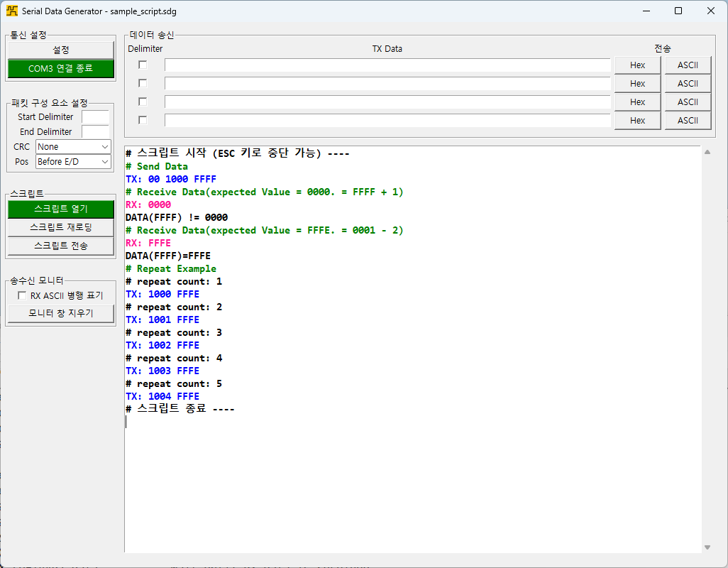Click the line 'TX: 1001 FFFE'

(162, 319)
